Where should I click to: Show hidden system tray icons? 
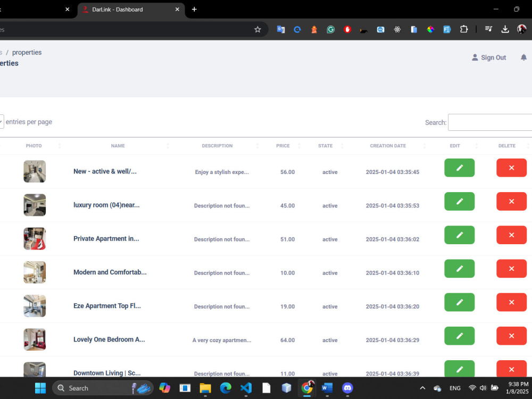(x=422, y=388)
